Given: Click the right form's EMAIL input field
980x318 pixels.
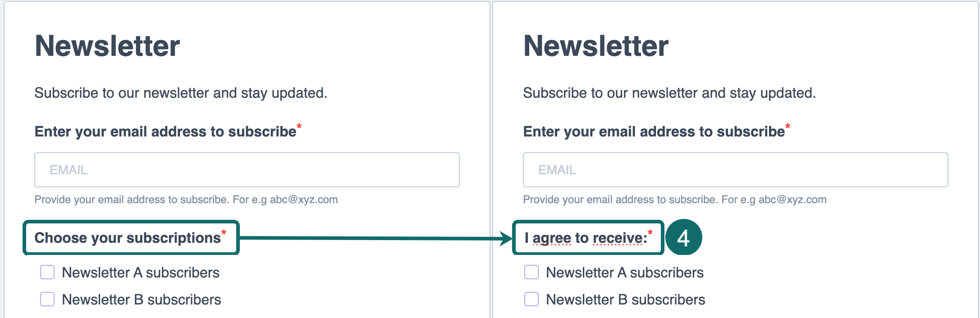Looking at the screenshot, I should (735, 170).
